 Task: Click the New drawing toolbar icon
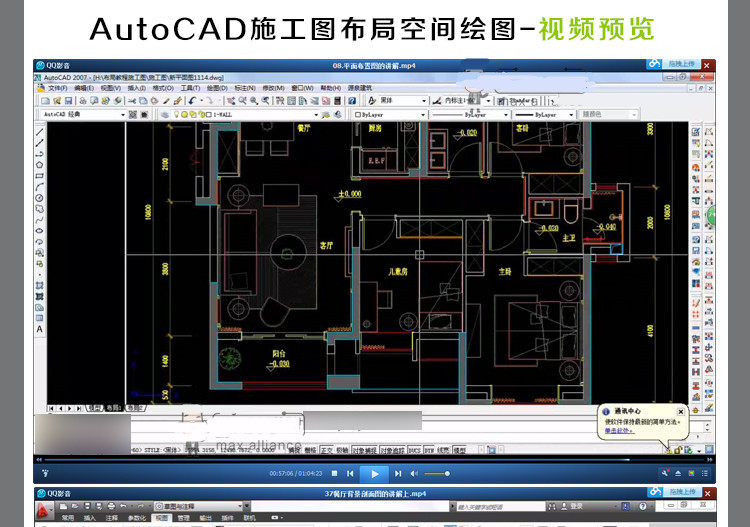point(45,101)
